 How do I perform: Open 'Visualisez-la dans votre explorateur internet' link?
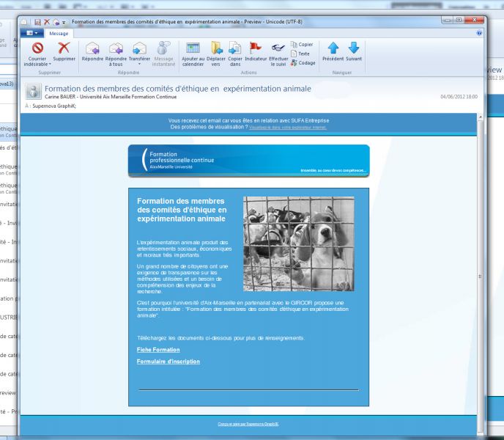(288, 128)
